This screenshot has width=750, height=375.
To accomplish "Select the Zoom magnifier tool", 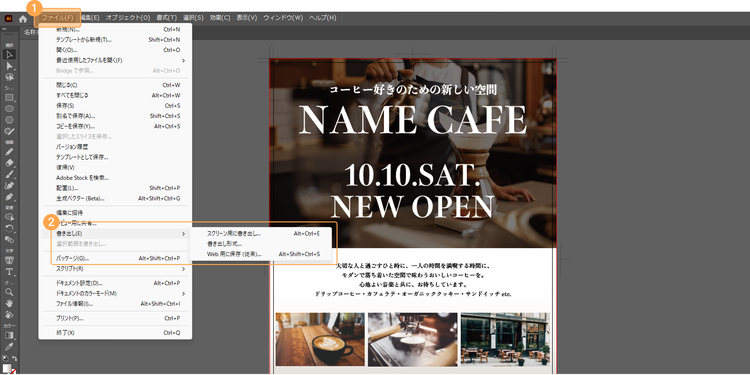I will (9, 292).
